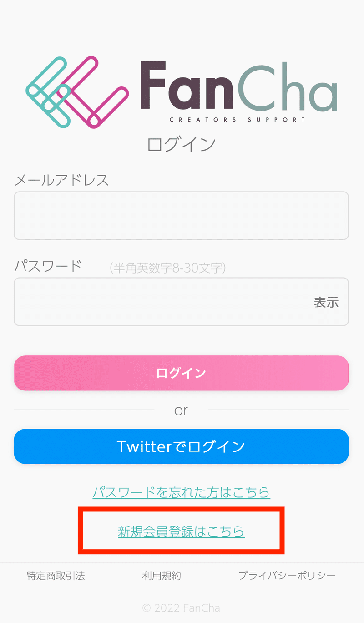The height and width of the screenshot is (623, 364).
Task: Click the FanCha chevron logo icon
Action: point(77,92)
